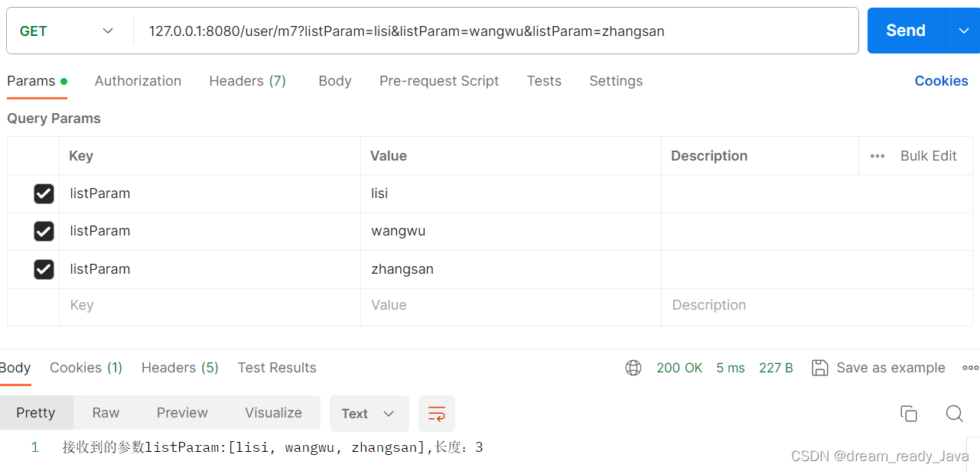This screenshot has width=980, height=471.
Task: Click the wrap lines icon in response toolbar
Action: coord(436,414)
